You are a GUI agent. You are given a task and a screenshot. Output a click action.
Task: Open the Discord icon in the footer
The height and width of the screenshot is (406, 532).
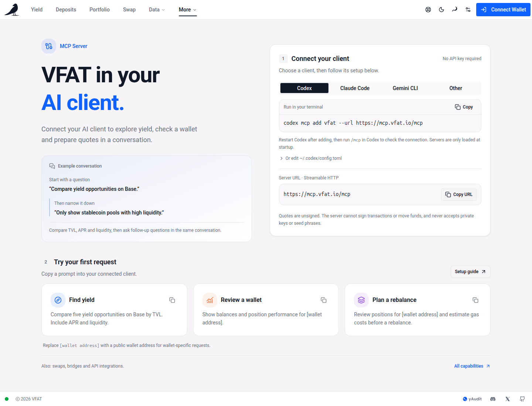point(493,399)
